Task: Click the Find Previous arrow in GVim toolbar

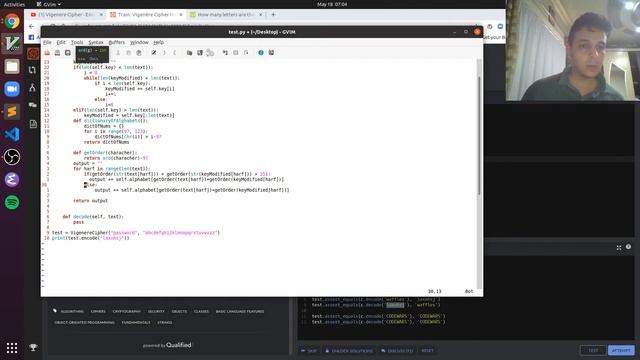Action: 174,53
